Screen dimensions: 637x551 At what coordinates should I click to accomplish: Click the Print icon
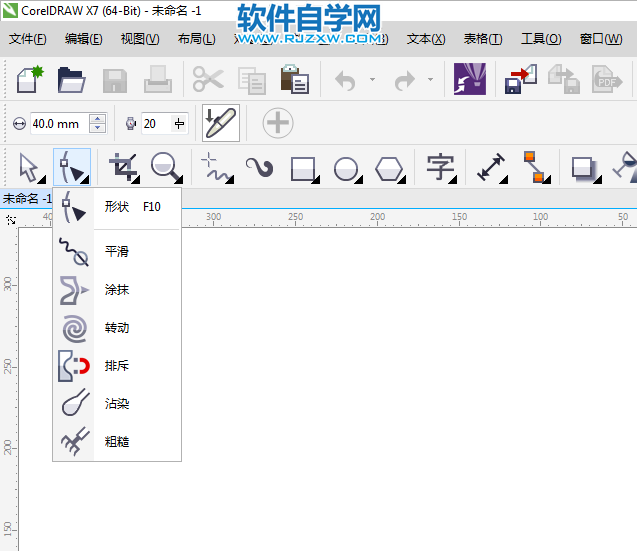tap(158, 80)
